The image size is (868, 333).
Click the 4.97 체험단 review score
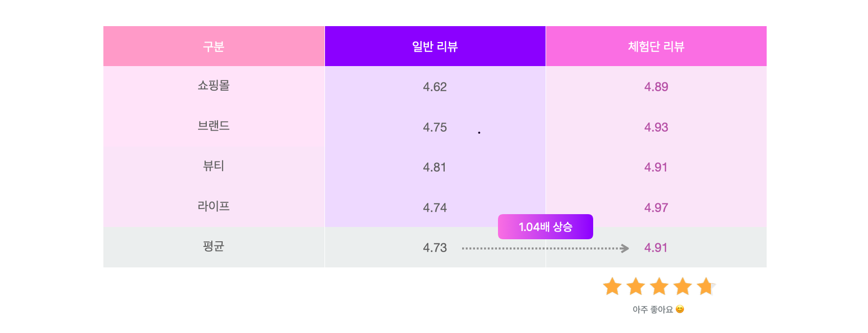(x=656, y=207)
